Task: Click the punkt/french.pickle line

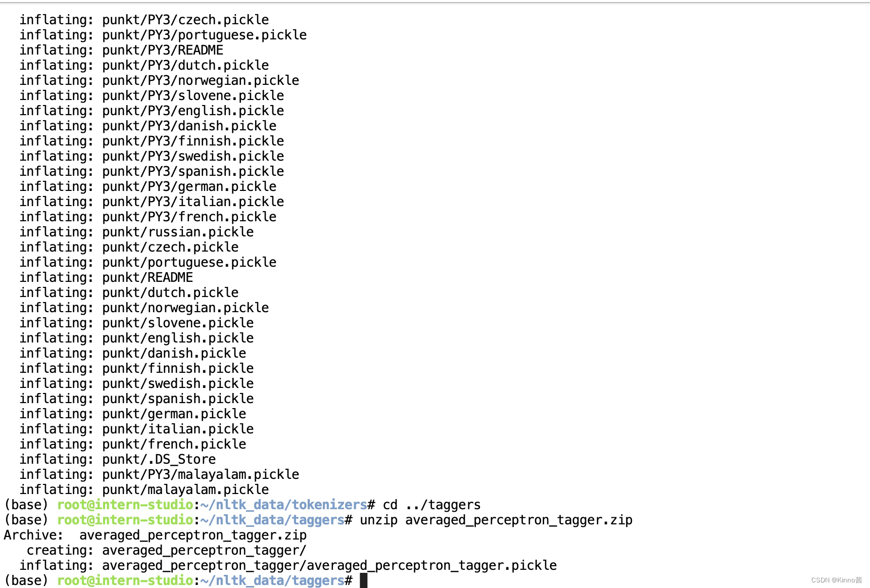Action: [x=132, y=444]
